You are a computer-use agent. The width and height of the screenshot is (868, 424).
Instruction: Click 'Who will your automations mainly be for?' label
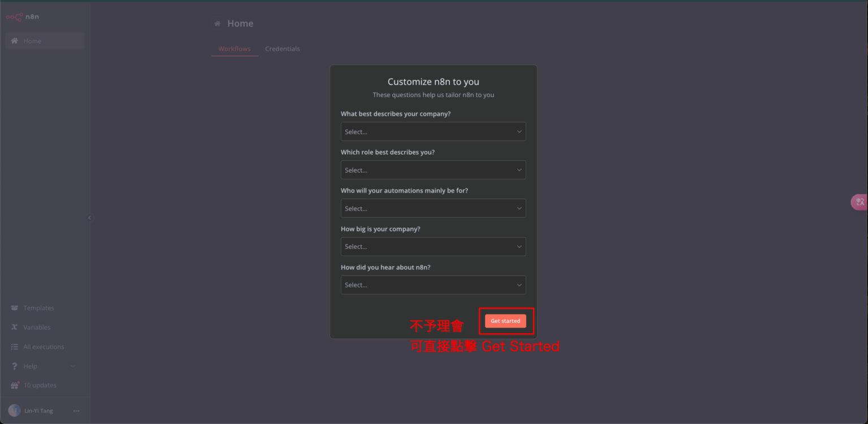(x=405, y=191)
